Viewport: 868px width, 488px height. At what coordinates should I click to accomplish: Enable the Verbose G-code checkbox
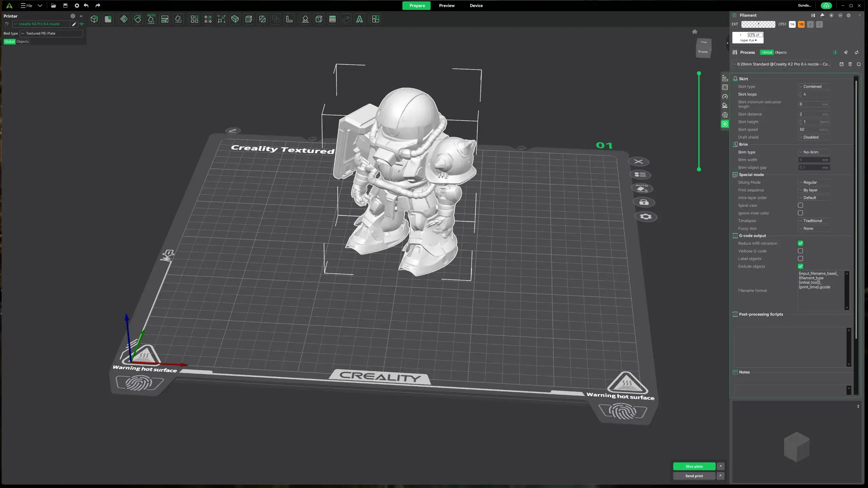coord(801,251)
